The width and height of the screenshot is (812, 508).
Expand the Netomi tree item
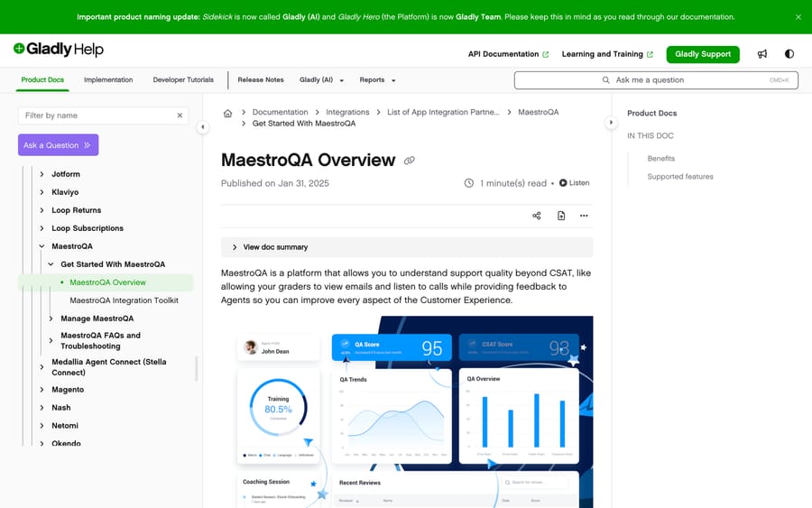[x=42, y=426]
